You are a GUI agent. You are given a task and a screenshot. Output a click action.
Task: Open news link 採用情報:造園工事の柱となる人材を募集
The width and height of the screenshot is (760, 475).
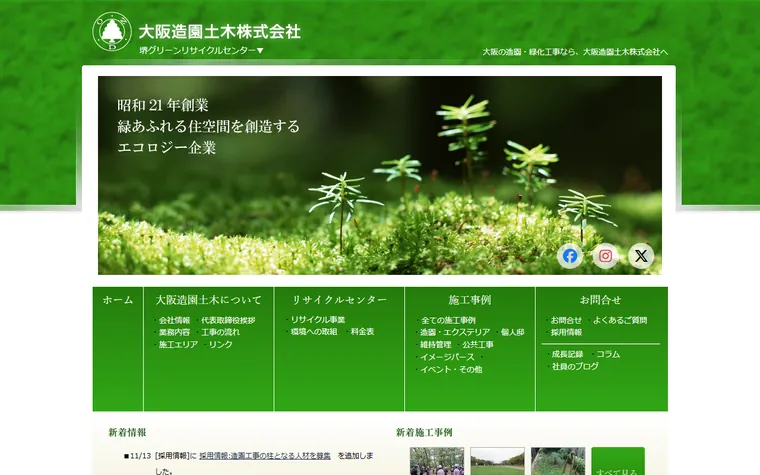coord(265,456)
